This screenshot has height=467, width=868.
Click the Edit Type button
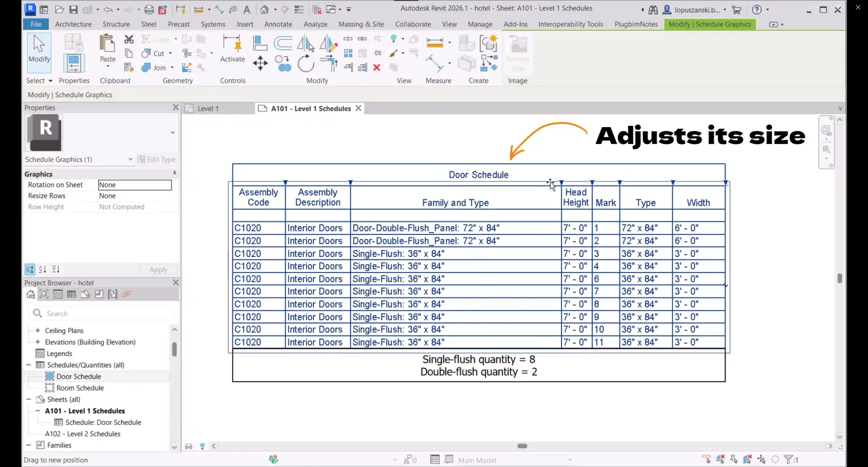click(157, 159)
